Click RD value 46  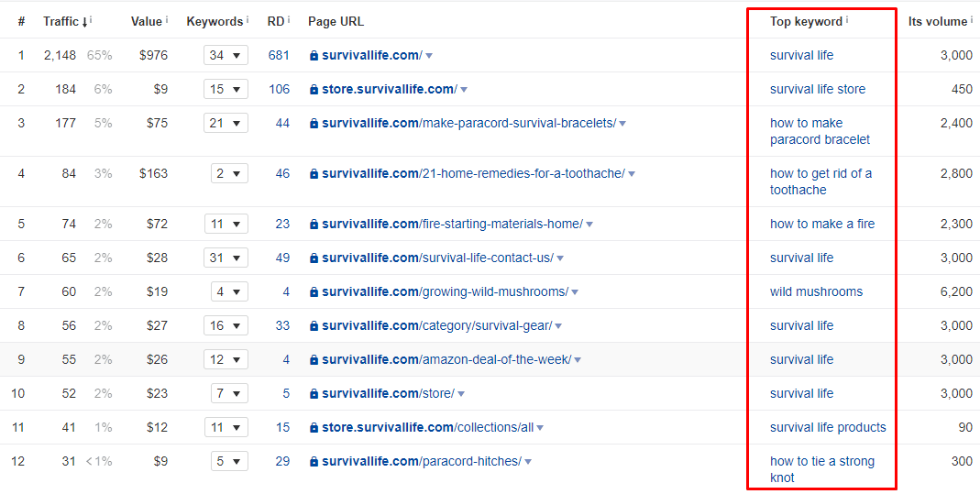tap(282, 173)
